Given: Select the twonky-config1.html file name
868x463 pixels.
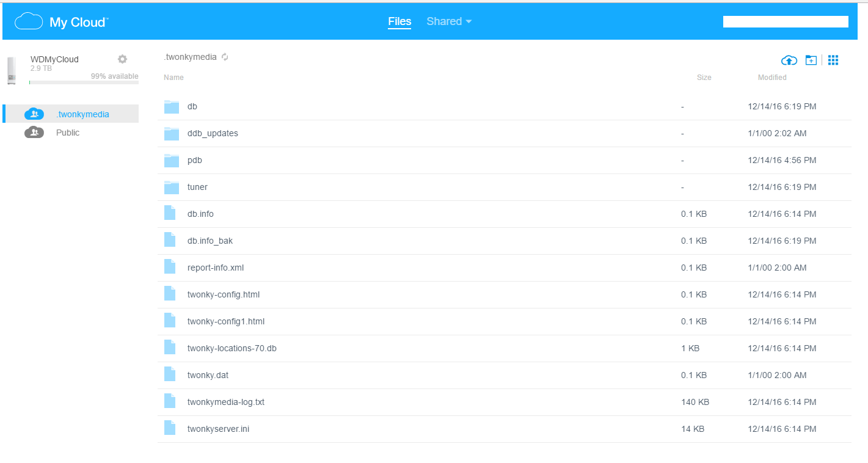Looking at the screenshot, I should (x=226, y=321).
